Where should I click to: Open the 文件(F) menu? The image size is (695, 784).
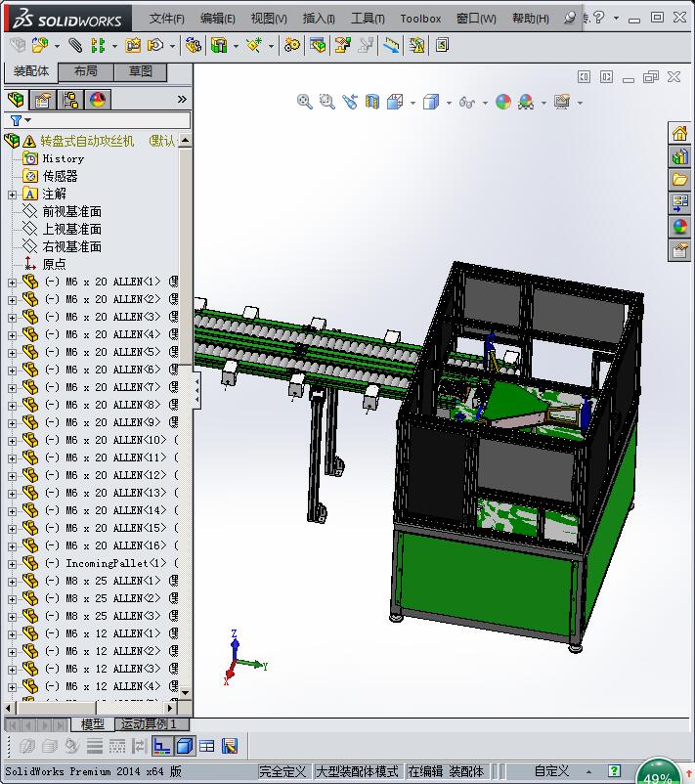(166, 19)
